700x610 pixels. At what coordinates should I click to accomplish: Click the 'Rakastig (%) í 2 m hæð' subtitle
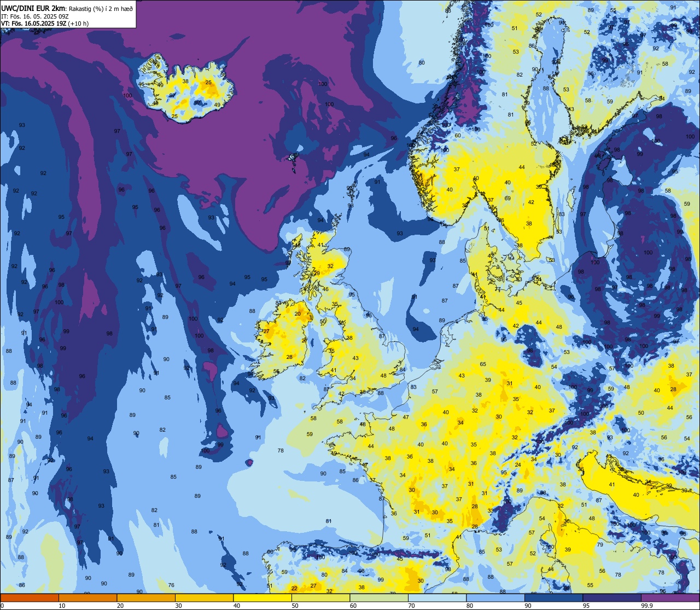coord(101,8)
